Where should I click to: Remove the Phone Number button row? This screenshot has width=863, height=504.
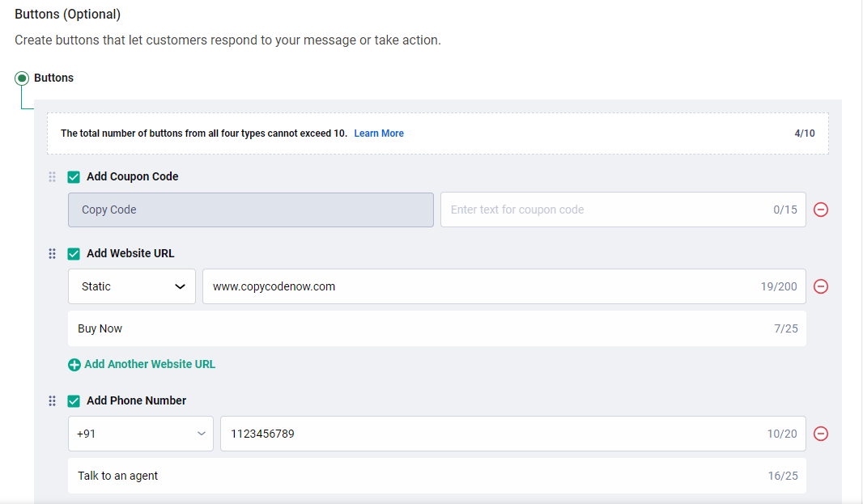tap(821, 434)
